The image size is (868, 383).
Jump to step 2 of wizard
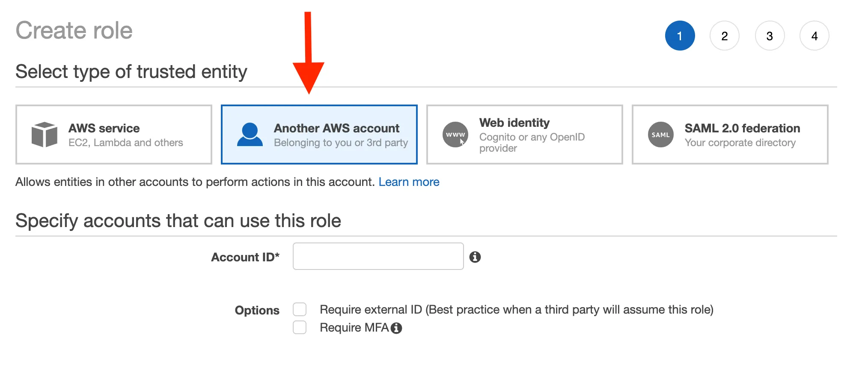[x=724, y=36]
